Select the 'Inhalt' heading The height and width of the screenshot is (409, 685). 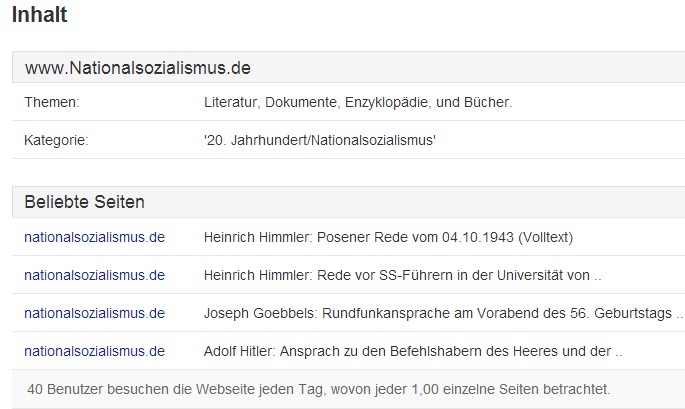pyautogui.click(x=39, y=15)
